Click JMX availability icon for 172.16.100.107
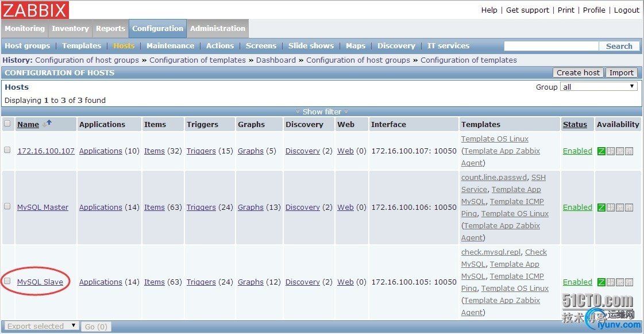644x334 pixels. coord(620,151)
